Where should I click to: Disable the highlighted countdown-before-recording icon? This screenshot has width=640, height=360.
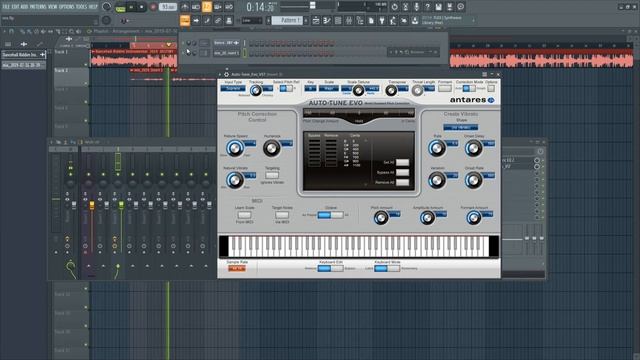point(207,7)
